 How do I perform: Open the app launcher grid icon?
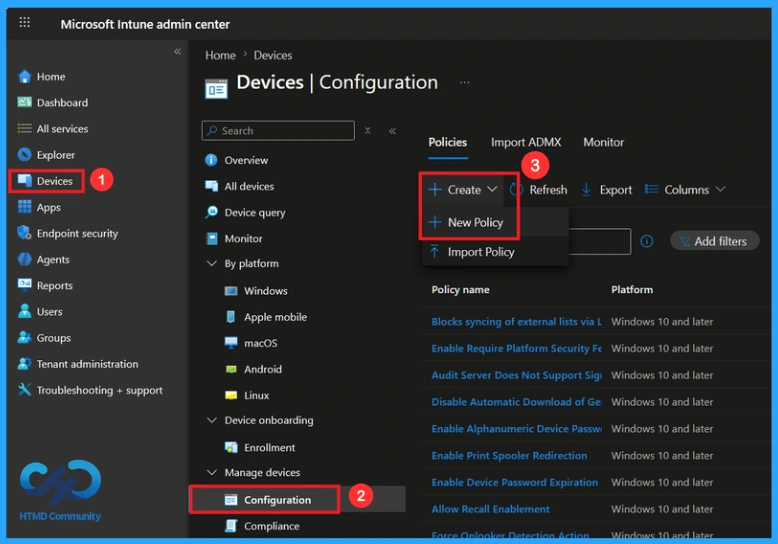tap(24, 22)
